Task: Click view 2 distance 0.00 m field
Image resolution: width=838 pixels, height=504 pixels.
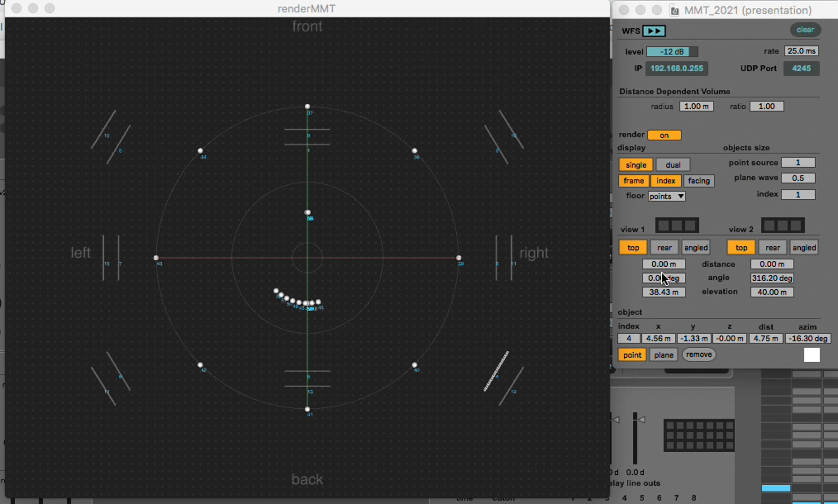Action: (772, 264)
